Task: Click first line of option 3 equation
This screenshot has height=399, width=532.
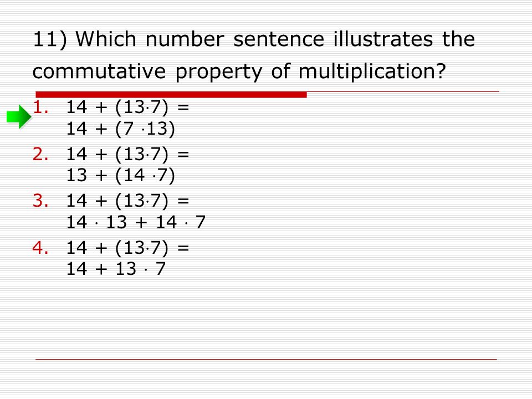Action: pos(127,201)
